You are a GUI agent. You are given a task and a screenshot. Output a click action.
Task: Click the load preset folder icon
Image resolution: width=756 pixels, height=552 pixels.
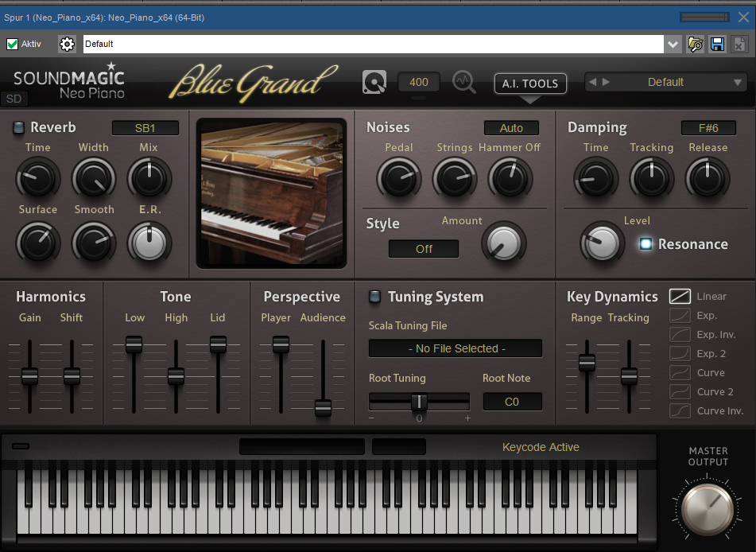(x=696, y=45)
